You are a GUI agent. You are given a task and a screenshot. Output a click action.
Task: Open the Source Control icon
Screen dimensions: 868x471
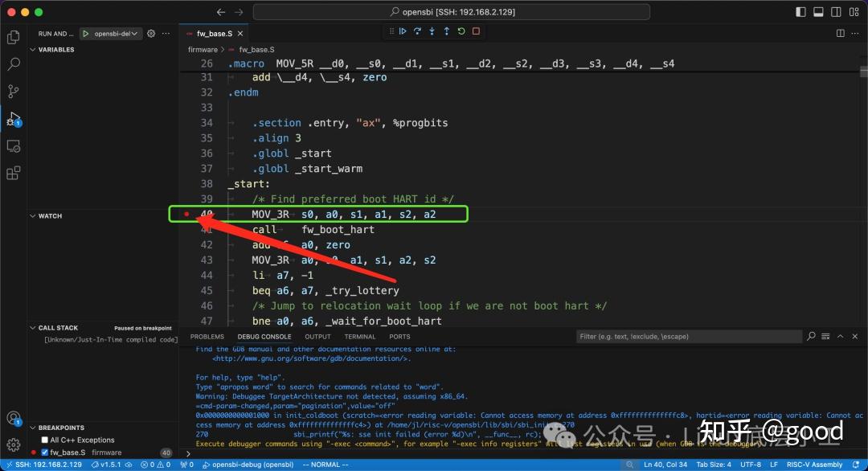click(x=13, y=93)
